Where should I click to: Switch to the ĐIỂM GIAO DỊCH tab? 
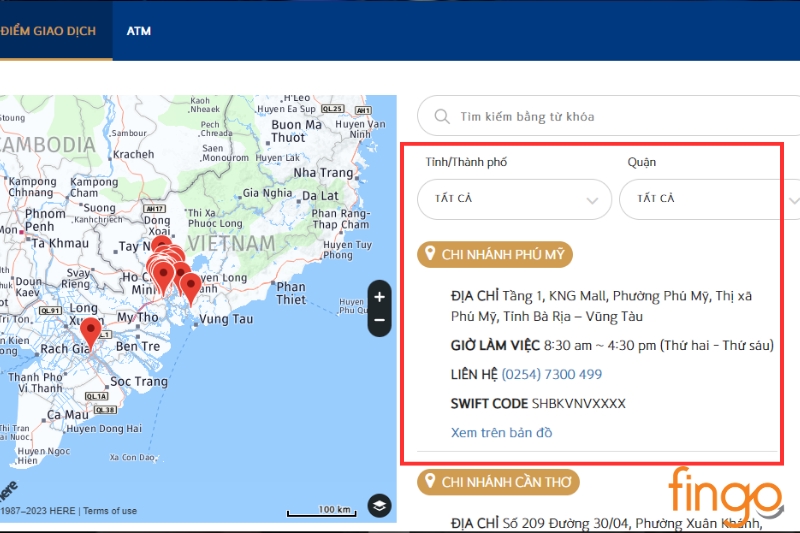click(x=48, y=31)
